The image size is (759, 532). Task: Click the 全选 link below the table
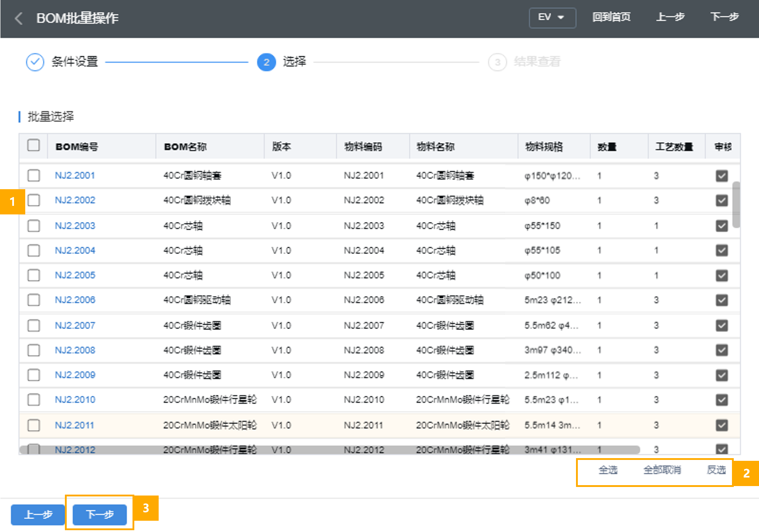[x=608, y=470]
